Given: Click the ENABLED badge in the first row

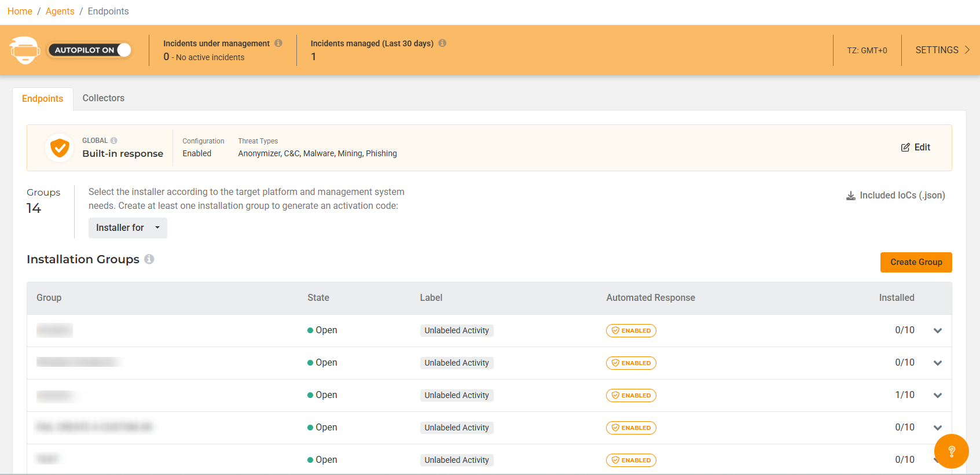Looking at the screenshot, I should tap(631, 331).
